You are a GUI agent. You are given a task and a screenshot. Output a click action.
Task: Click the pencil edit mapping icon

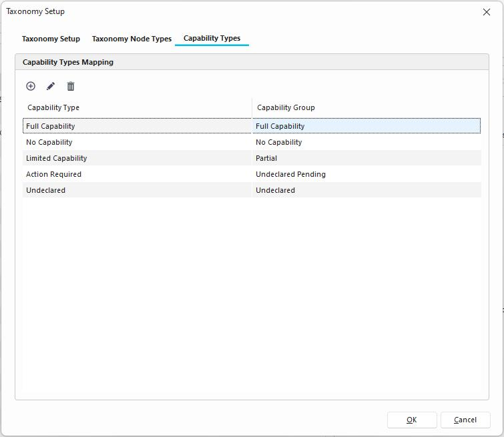(x=51, y=86)
